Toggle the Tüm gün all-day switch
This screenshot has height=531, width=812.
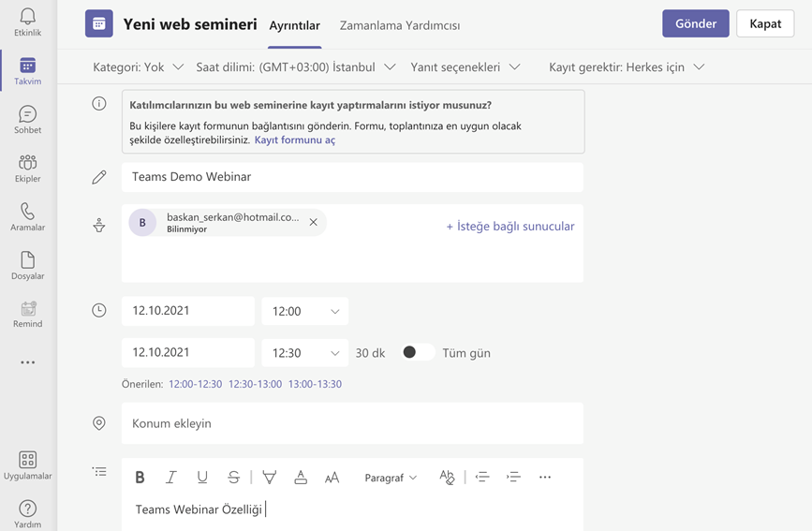[x=418, y=352]
